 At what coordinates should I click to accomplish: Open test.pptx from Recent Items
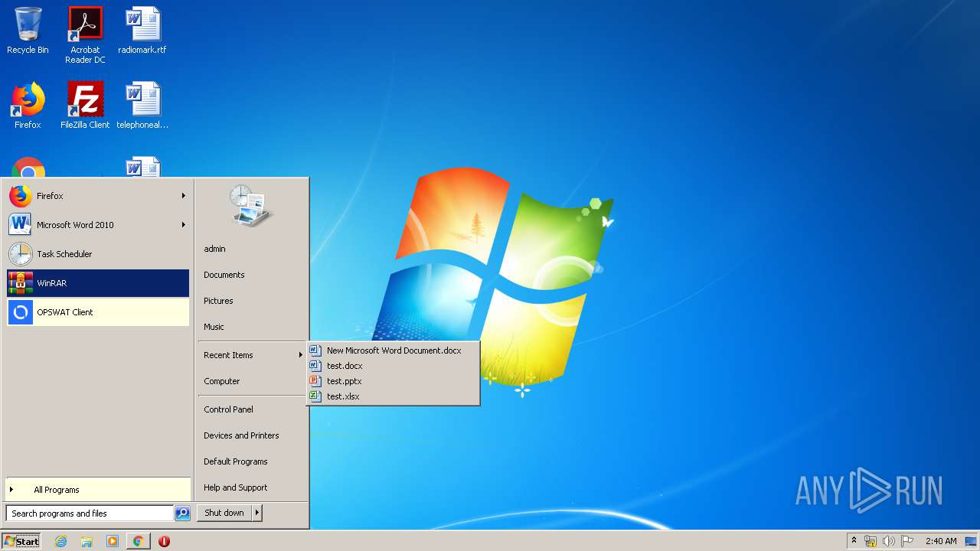click(x=394, y=381)
